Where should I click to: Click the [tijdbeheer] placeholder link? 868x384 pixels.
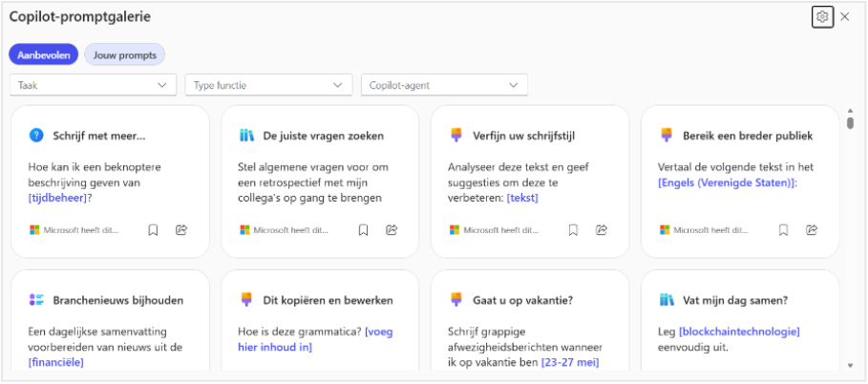click(x=58, y=198)
